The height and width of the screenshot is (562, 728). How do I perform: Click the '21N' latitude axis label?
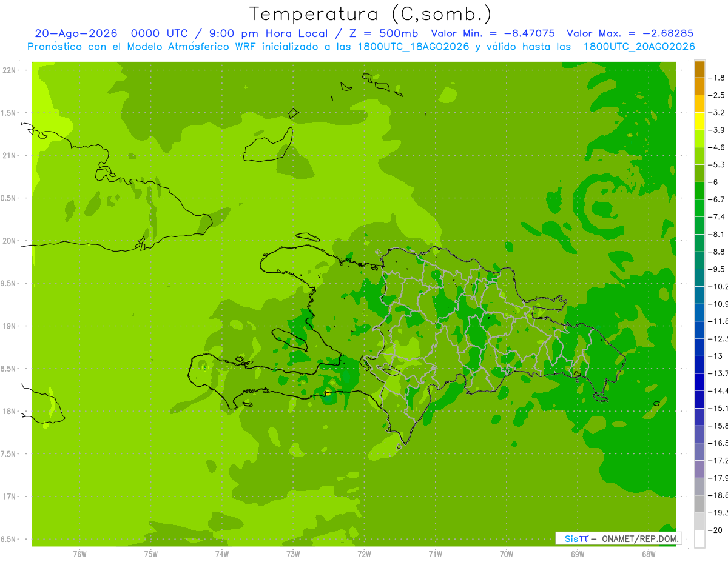point(8,156)
